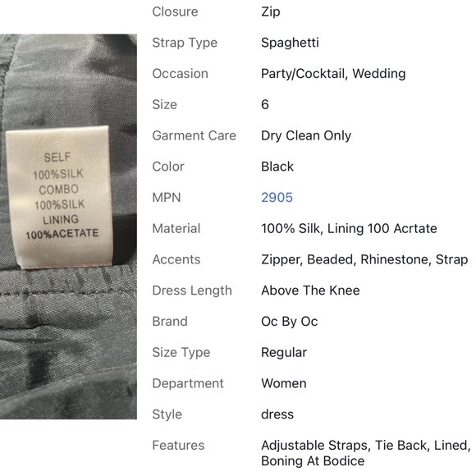
Task: Select the Above The Knee dress length
Action: point(310,291)
